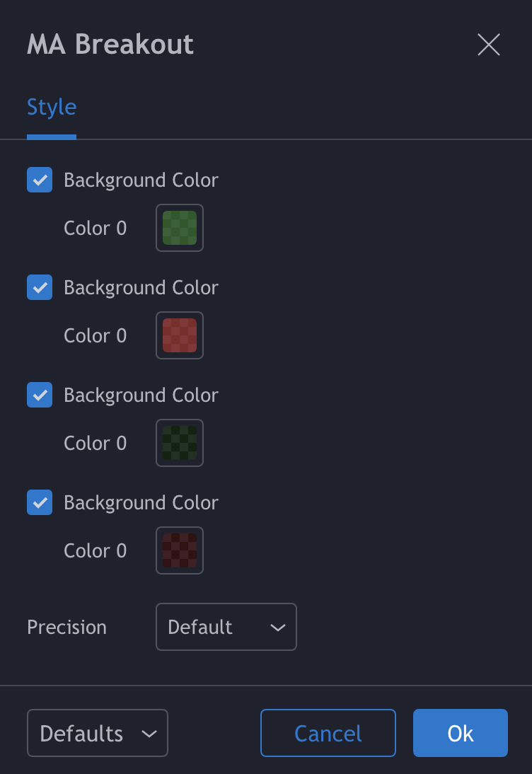Viewport: 532px width, 774px height.
Task: Click the Precision label text
Action: point(67,628)
